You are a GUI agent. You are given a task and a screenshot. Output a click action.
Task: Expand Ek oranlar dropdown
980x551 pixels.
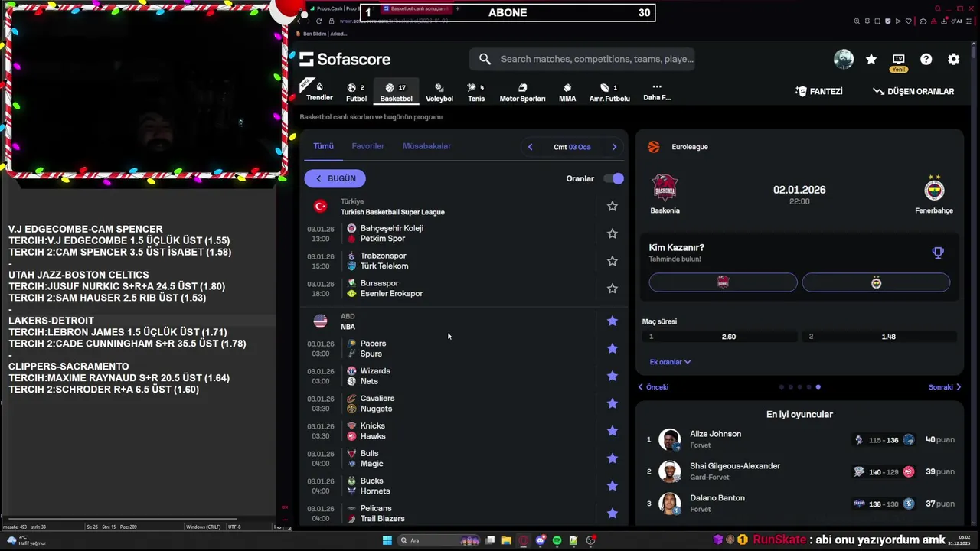tap(670, 362)
